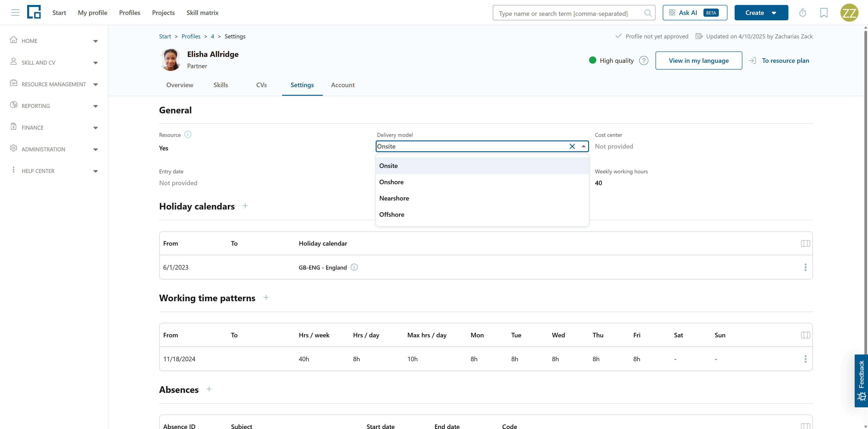Screen dimensions: 868x429
Task: Open the CVs tab
Action: point(262,85)
